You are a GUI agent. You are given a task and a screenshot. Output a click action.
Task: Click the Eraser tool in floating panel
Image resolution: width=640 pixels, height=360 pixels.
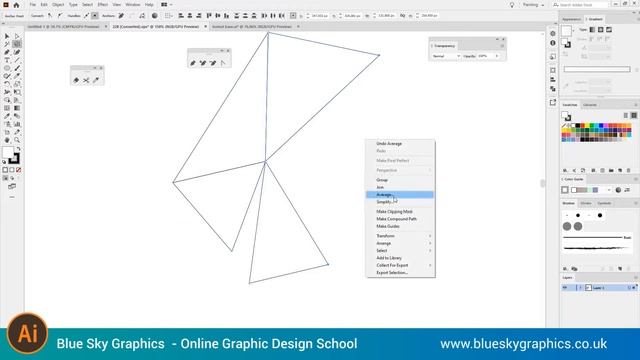[76, 80]
